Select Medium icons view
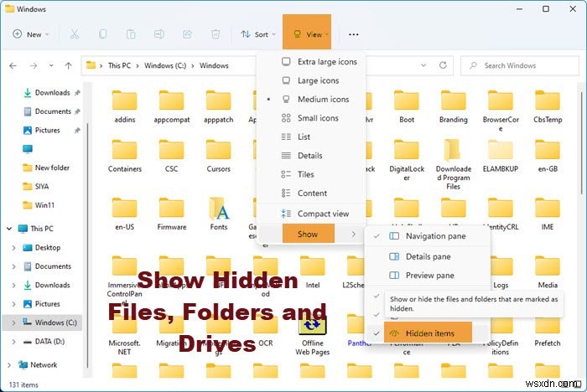 (x=311, y=99)
